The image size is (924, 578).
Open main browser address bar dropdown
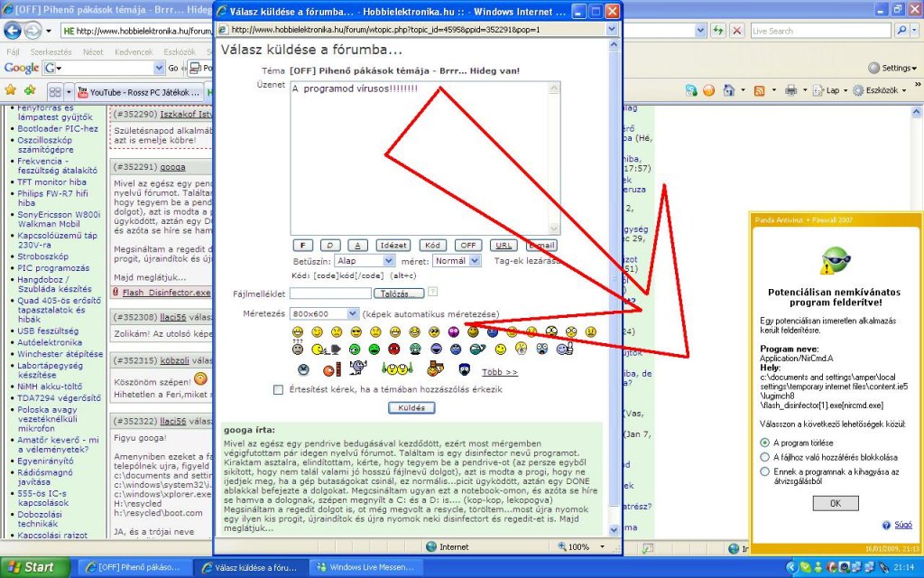click(700, 31)
